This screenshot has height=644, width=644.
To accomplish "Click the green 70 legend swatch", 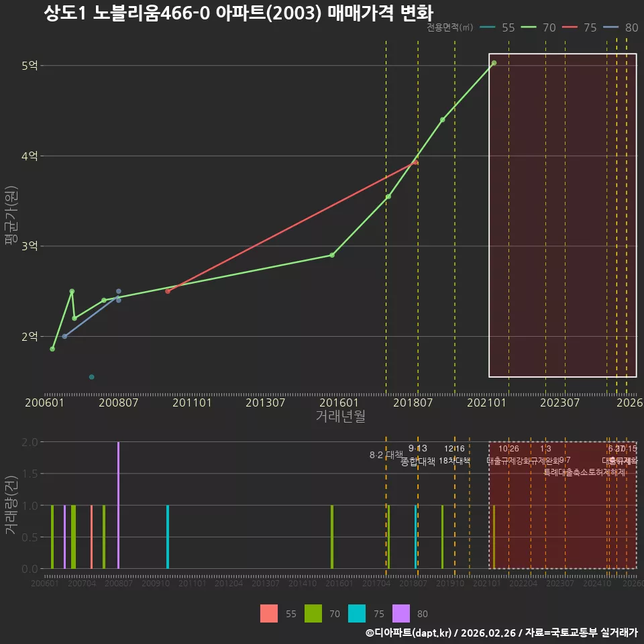I will click(x=313, y=613).
